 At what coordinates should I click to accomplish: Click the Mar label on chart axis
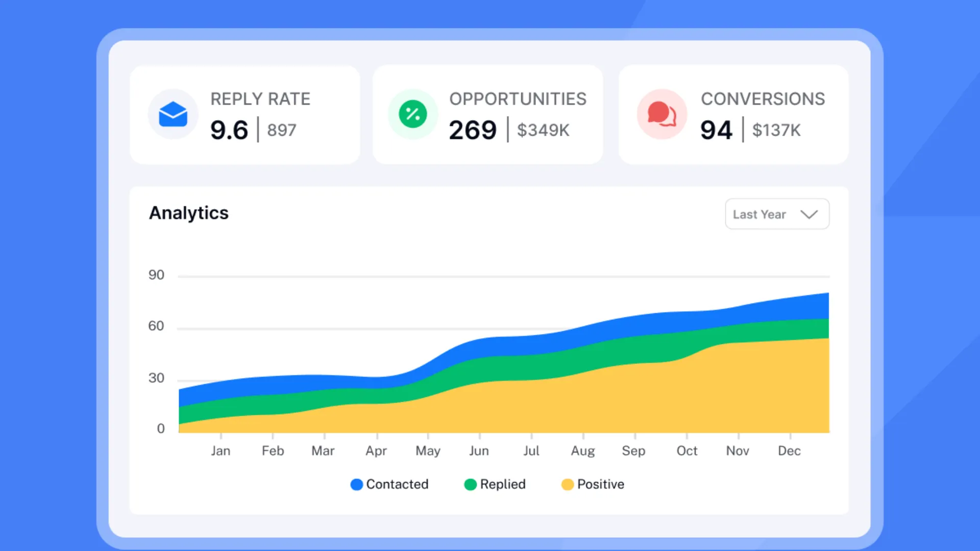(x=323, y=451)
